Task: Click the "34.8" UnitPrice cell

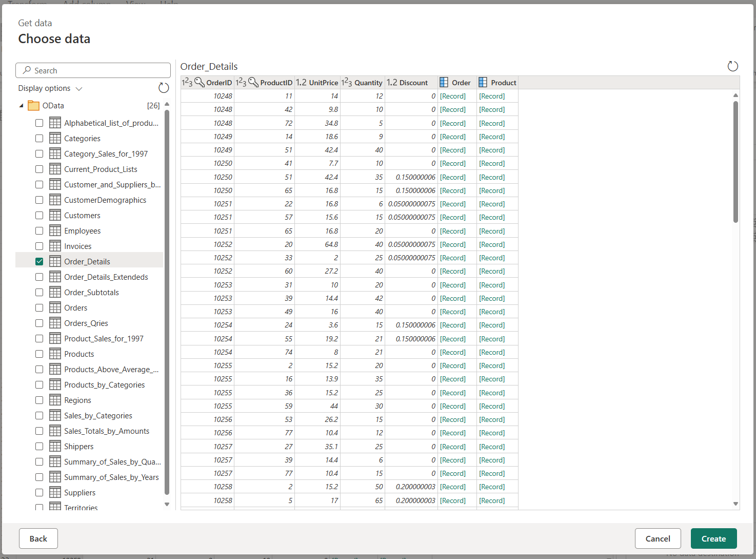Action: coord(317,123)
